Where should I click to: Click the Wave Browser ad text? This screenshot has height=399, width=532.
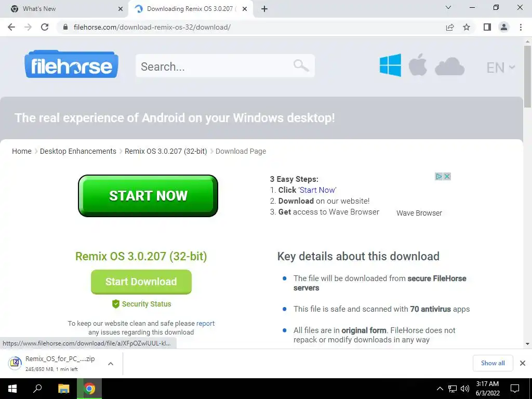[419, 213]
